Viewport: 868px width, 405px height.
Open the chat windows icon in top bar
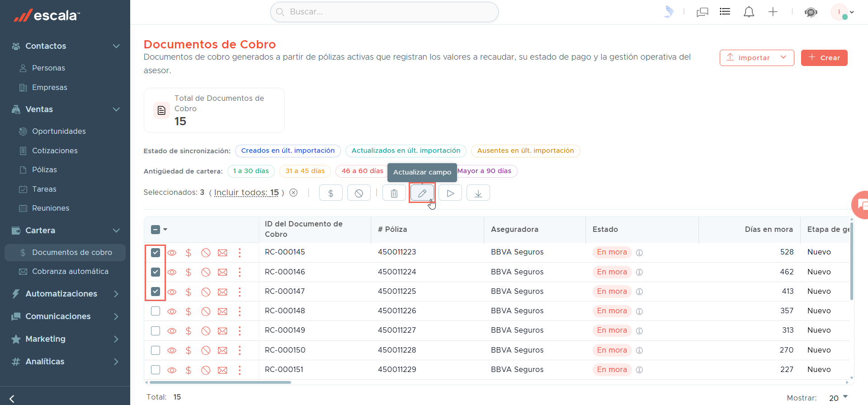coord(703,12)
